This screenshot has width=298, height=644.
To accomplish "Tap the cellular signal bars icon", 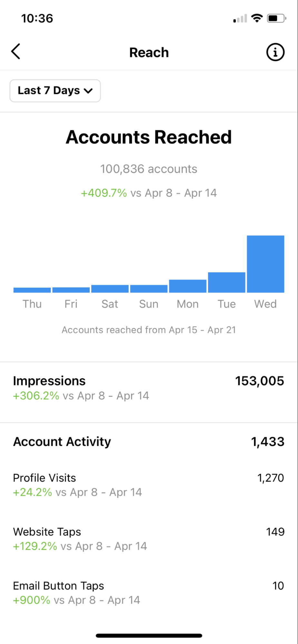I will click(x=240, y=19).
